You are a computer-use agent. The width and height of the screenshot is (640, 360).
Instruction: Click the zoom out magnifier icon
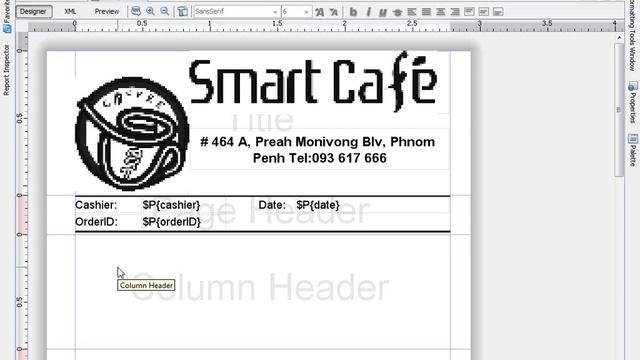(x=164, y=11)
